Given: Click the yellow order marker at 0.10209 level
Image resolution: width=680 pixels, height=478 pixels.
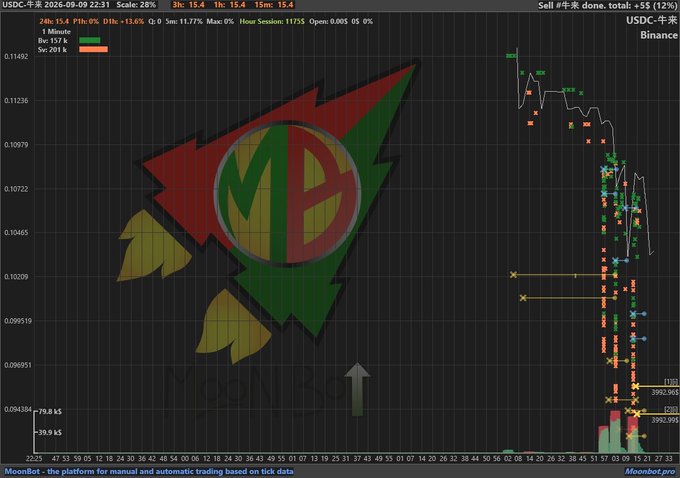Looking at the screenshot, I should (x=513, y=275).
